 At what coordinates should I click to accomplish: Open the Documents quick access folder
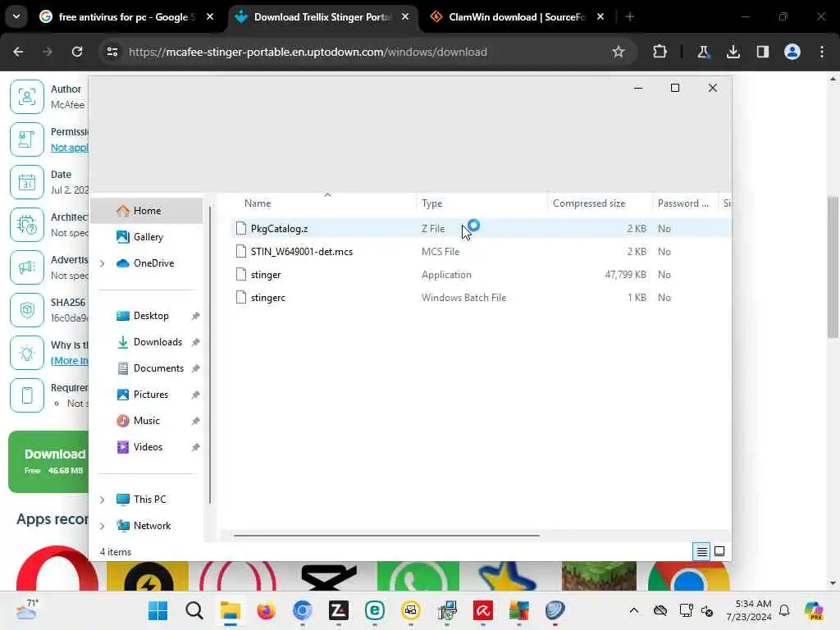pos(158,368)
